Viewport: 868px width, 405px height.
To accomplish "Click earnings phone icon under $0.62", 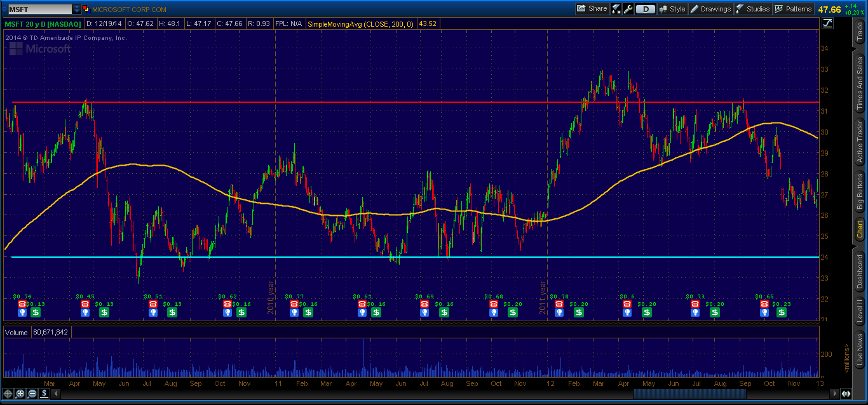I will [227, 304].
